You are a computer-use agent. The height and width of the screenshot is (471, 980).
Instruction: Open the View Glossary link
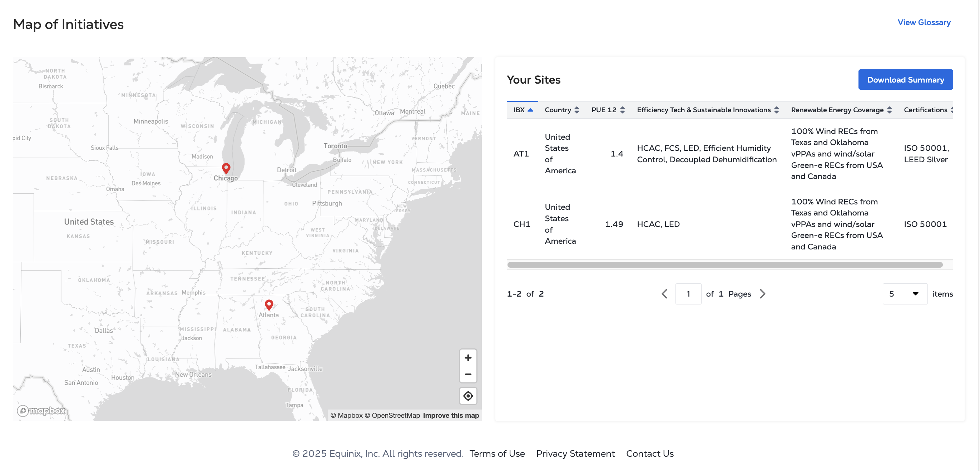[924, 23]
